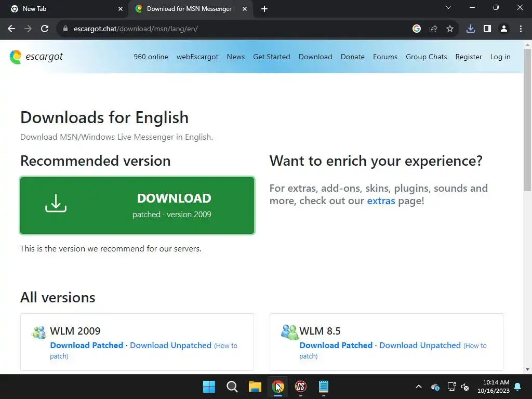Open the News nav item
532x399 pixels.
[x=236, y=57]
